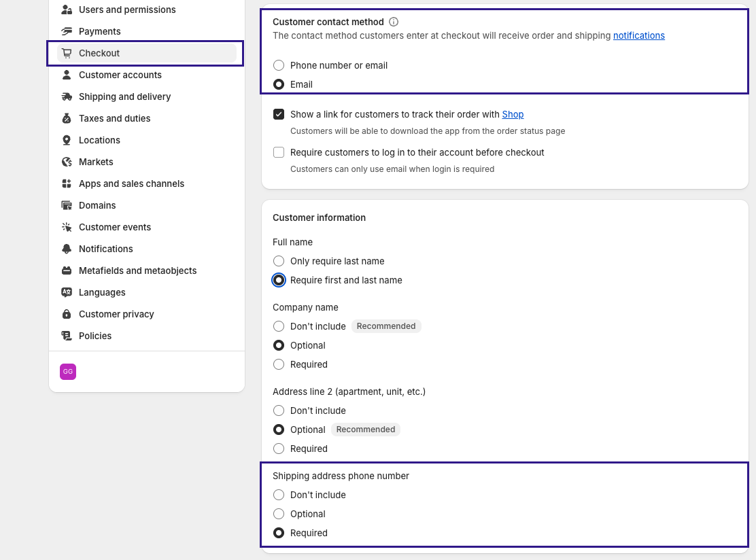
Task: Set Company name to Optional
Action: 279,345
